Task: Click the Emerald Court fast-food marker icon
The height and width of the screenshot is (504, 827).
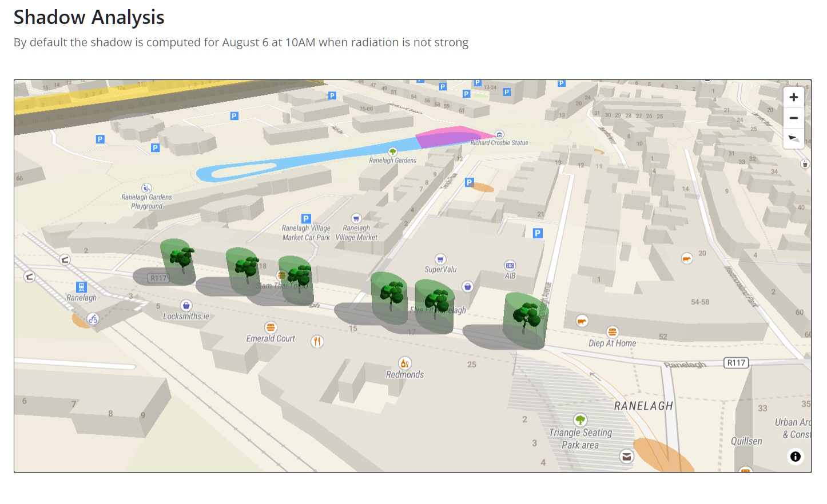Action: (x=271, y=327)
